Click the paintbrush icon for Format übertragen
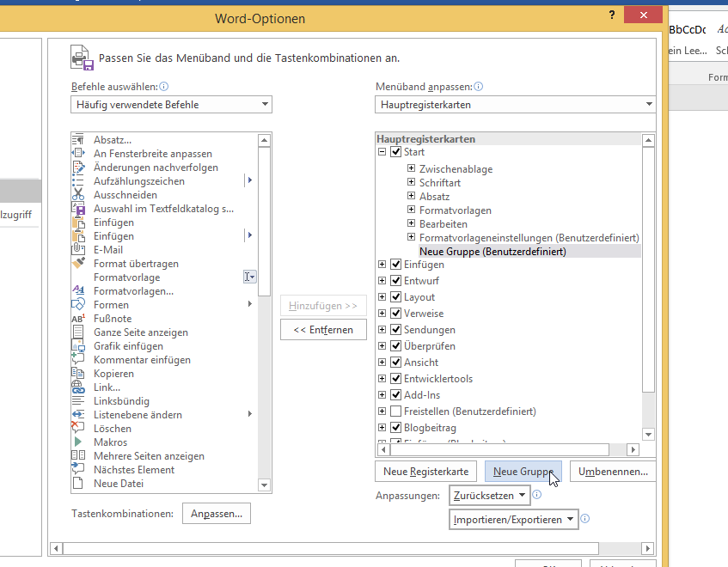This screenshot has height=567, width=728. (78, 263)
